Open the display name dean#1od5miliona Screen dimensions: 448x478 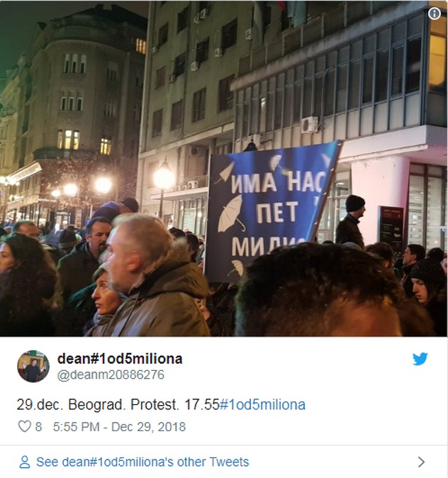click(x=120, y=359)
